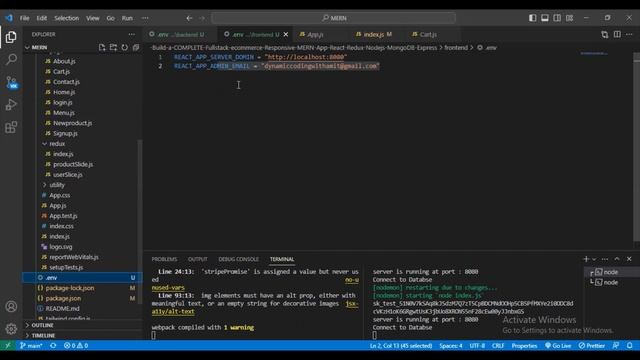Image resolution: width=640 pixels, height=360 pixels.
Task: Toggle secondary side bar layout
Action: [x=557, y=18]
